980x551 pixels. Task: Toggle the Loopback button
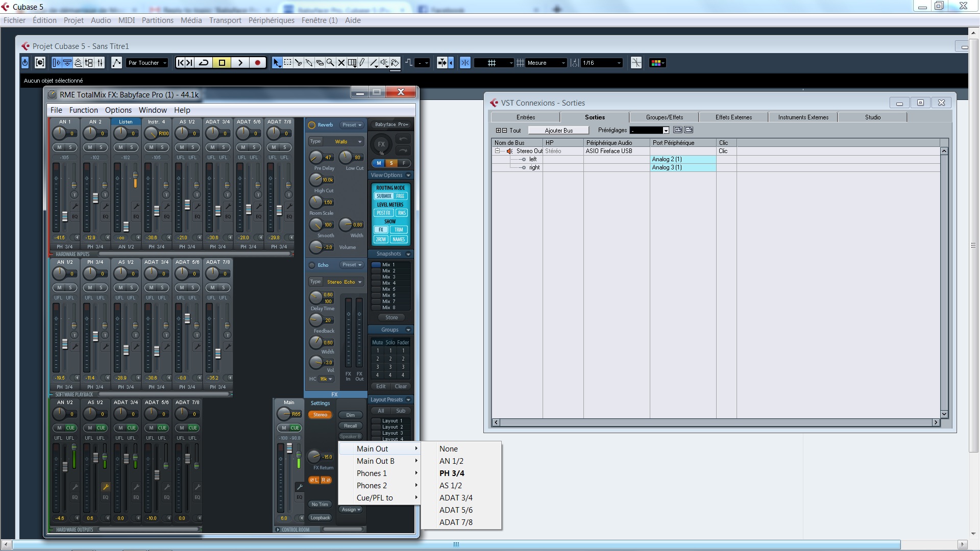point(321,518)
